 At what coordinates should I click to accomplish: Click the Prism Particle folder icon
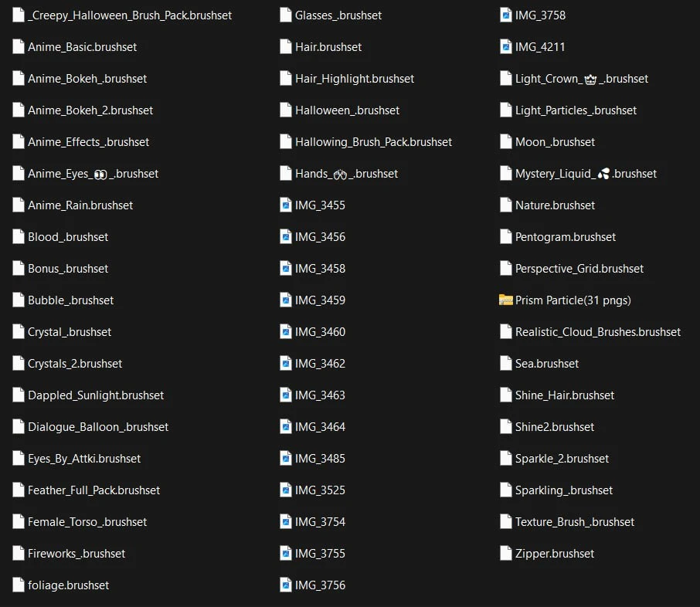click(x=506, y=300)
